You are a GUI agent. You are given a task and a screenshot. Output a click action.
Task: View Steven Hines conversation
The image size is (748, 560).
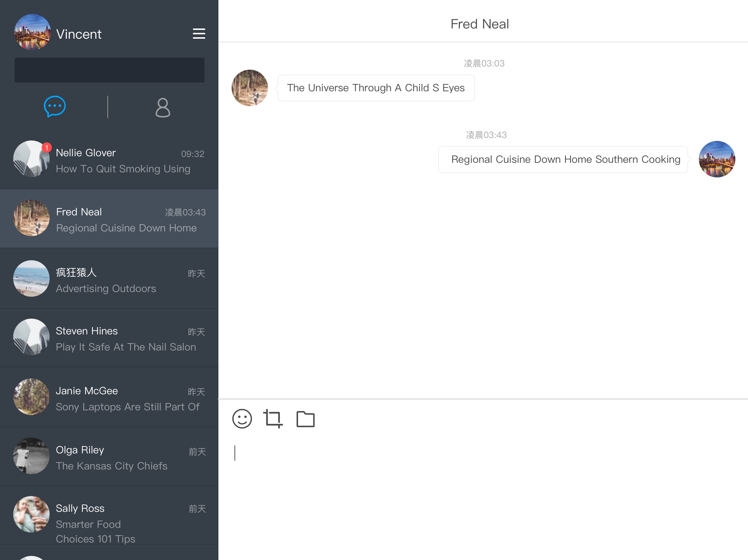(109, 338)
